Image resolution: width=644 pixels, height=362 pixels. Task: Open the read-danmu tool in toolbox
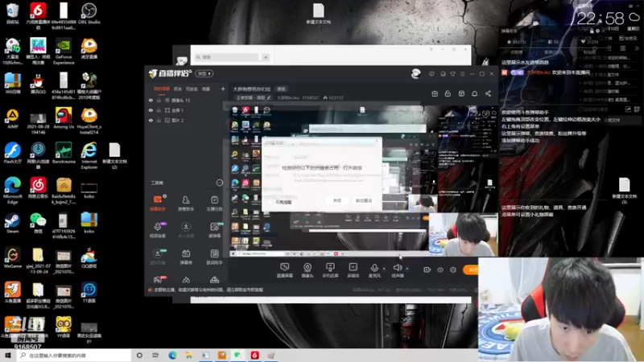214,230
